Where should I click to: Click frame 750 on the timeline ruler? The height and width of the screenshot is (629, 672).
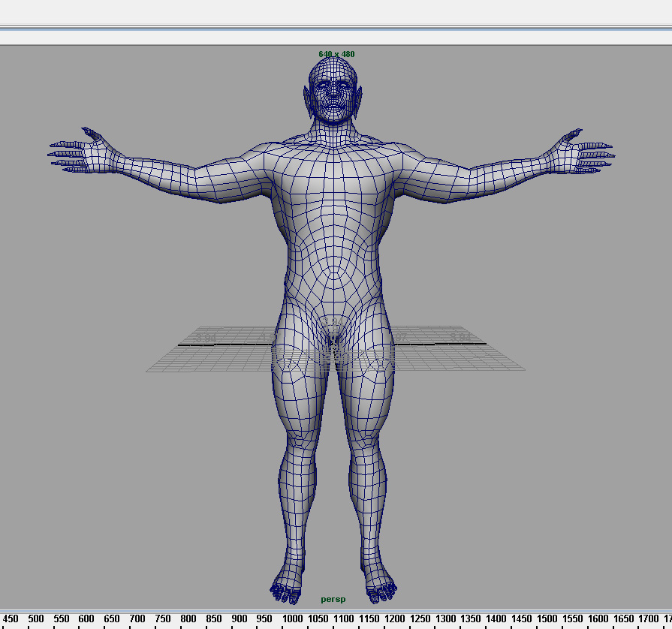click(162, 619)
